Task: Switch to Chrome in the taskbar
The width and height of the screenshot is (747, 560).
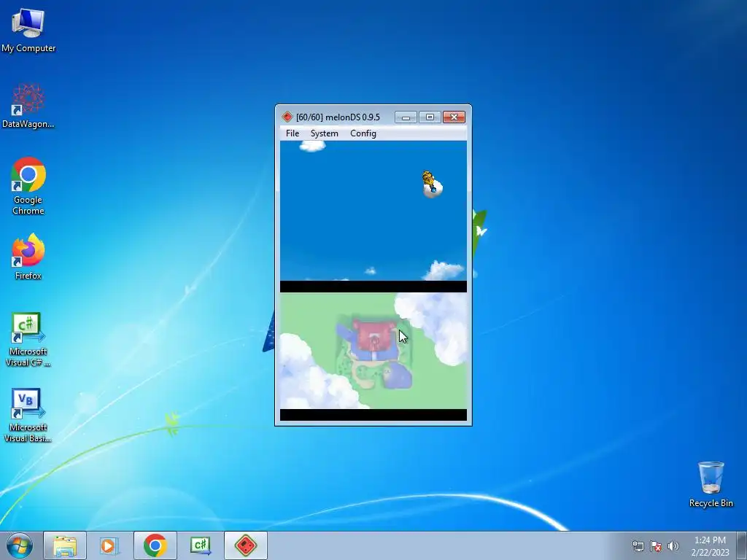Action: [155, 545]
